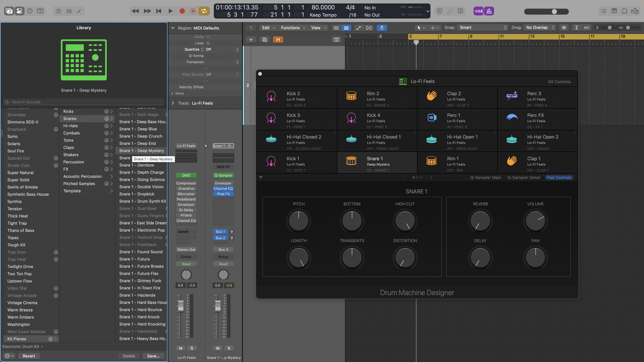Click the Record button in the transport

[181, 10]
